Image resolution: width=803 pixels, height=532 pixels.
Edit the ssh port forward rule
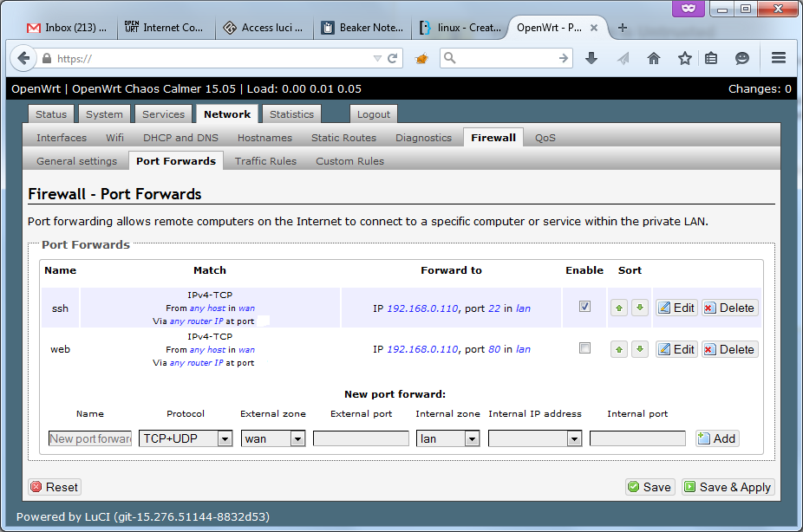[x=676, y=308]
